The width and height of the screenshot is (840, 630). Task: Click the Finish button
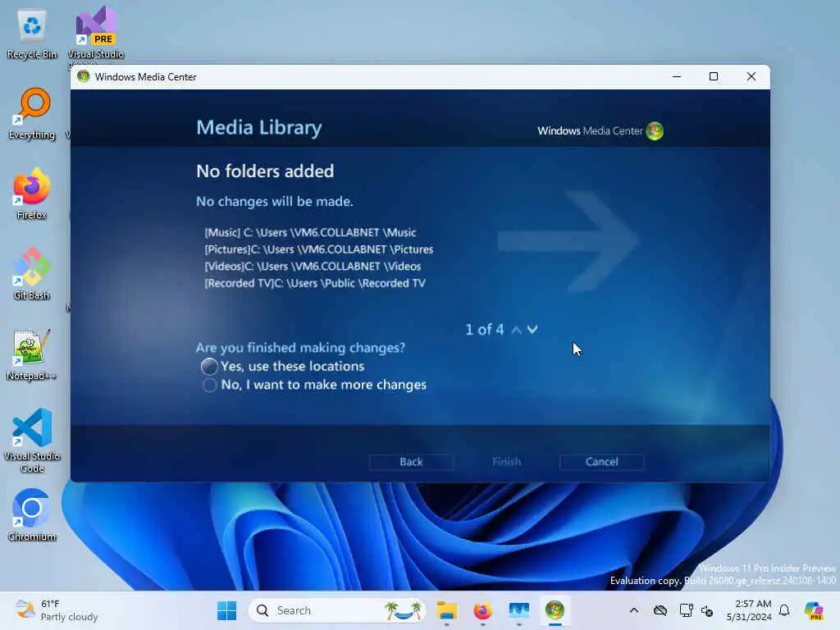tap(506, 462)
